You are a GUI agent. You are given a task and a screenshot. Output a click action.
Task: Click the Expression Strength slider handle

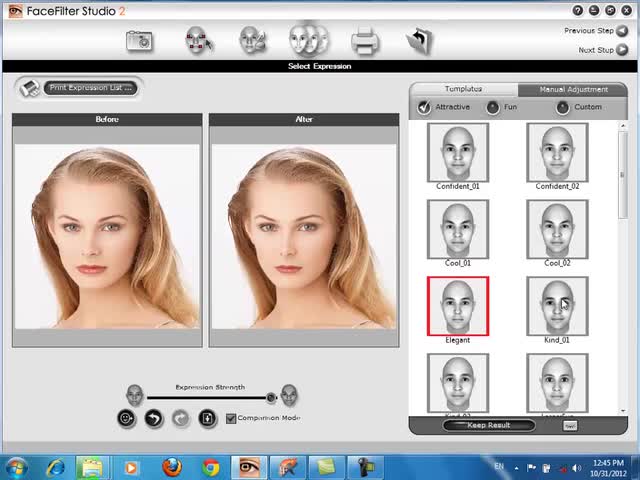(x=271, y=397)
